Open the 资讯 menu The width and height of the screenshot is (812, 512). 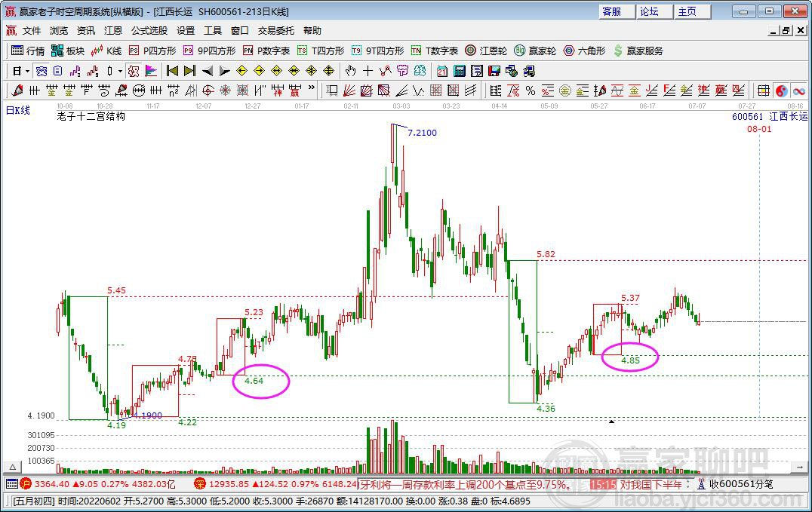coord(86,31)
